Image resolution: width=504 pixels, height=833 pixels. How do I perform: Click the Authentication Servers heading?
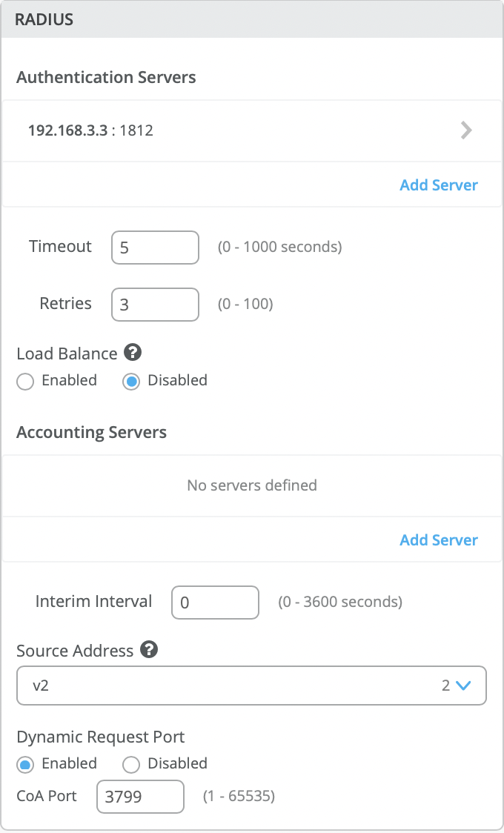click(x=106, y=77)
